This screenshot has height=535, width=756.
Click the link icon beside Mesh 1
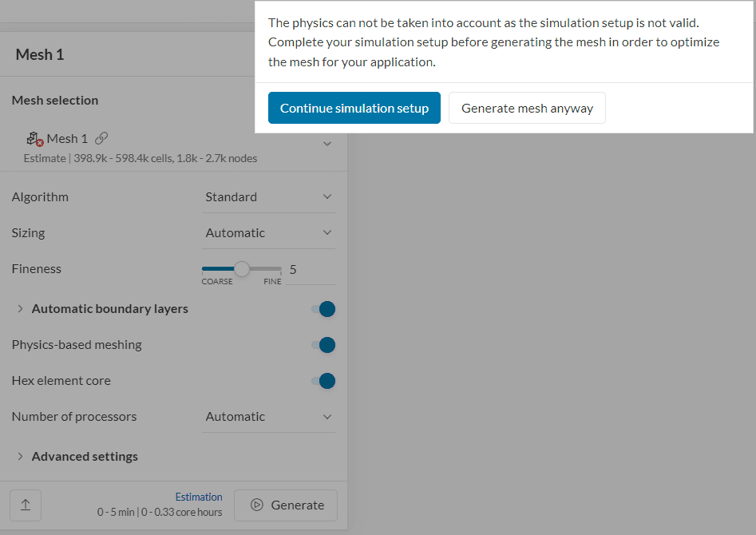point(101,137)
